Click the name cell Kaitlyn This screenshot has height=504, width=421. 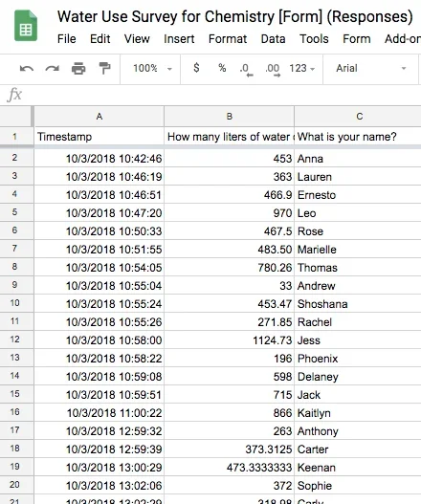pos(358,412)
